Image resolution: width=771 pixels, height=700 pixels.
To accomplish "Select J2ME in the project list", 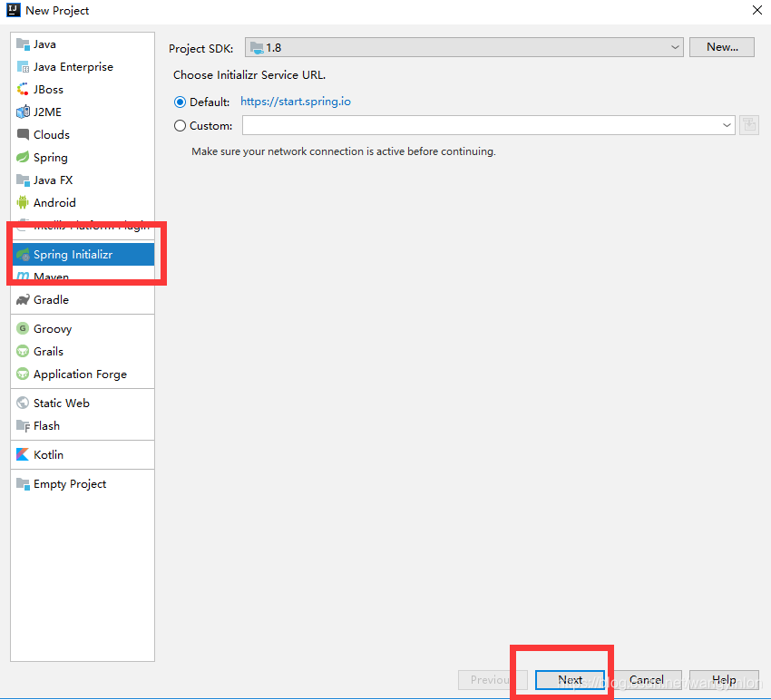I will pos(83,112).
